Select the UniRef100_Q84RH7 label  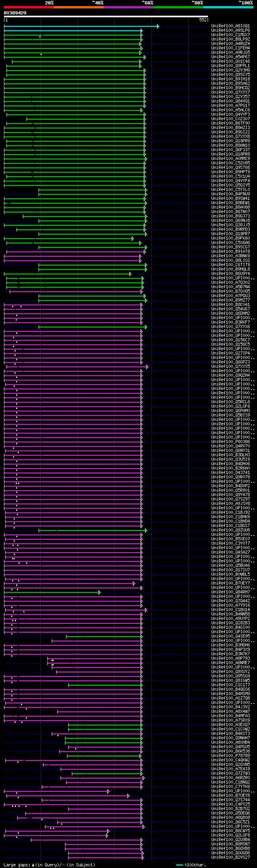coord(230,592)
